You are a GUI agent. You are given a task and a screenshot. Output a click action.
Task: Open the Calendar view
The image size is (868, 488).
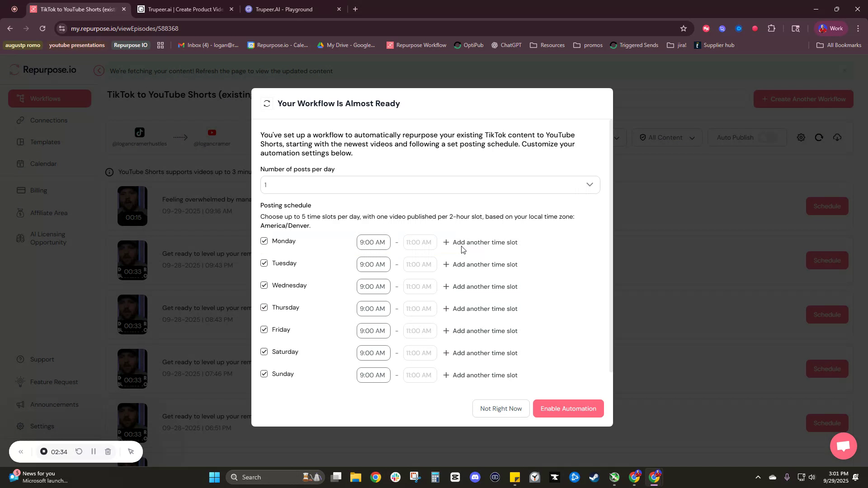[x=43, y=164]
